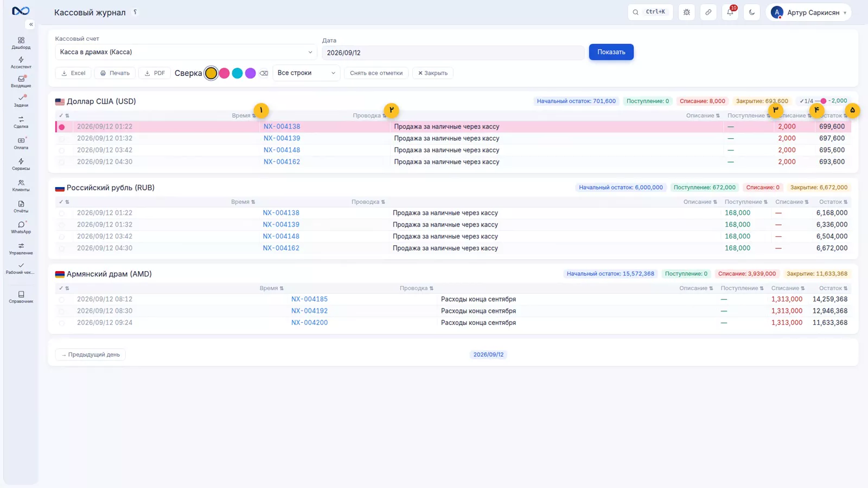Image resolution: width=868 pixels, height=488 pixels.
Task: Collapse the sidebar with the double chevron
Action: (x=31, y=24)
